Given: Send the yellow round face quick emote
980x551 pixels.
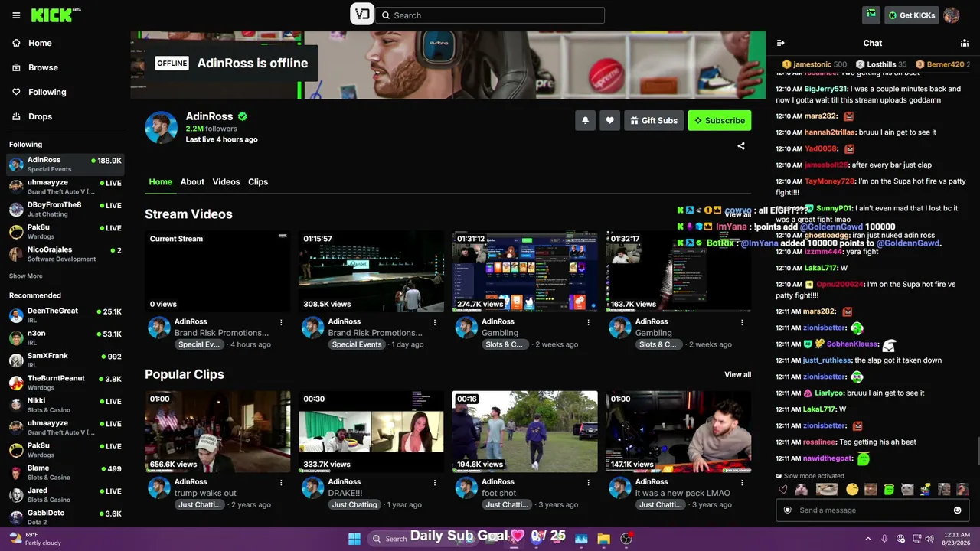Looking at the screenshot, I should (852, 490).
